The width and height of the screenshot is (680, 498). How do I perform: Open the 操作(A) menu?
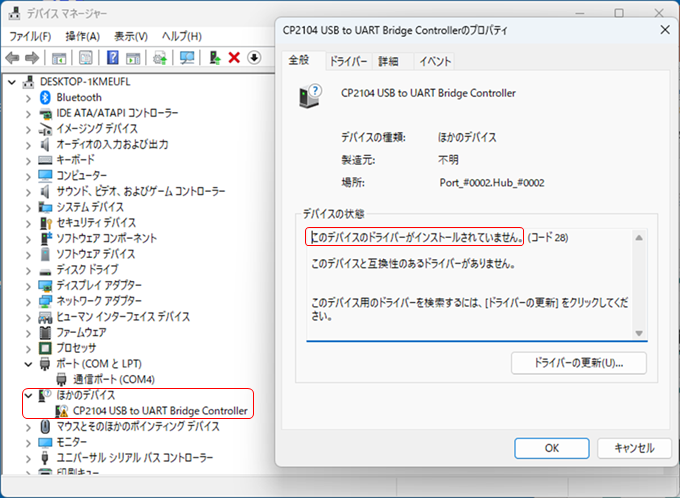click(82, 36)
